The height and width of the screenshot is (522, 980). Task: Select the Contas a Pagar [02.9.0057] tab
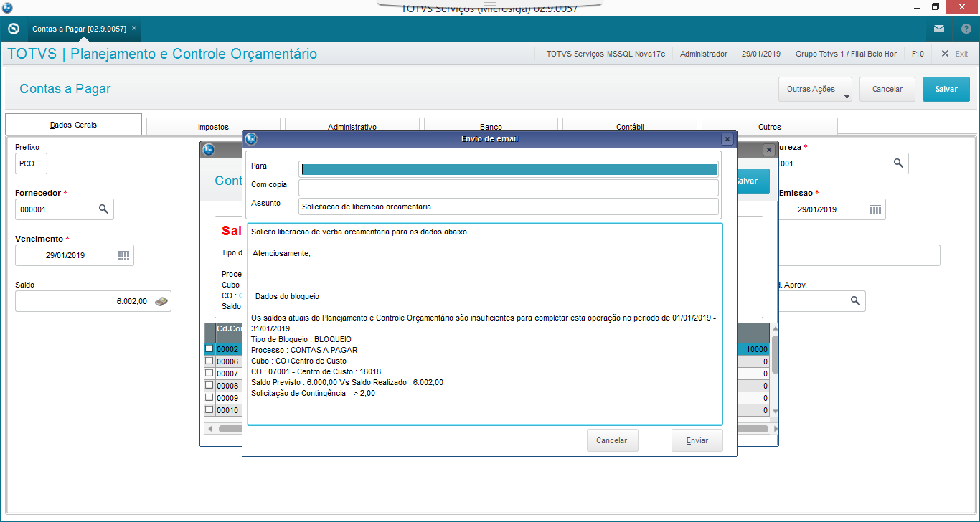pyautogui.click(x=79, y=29)
